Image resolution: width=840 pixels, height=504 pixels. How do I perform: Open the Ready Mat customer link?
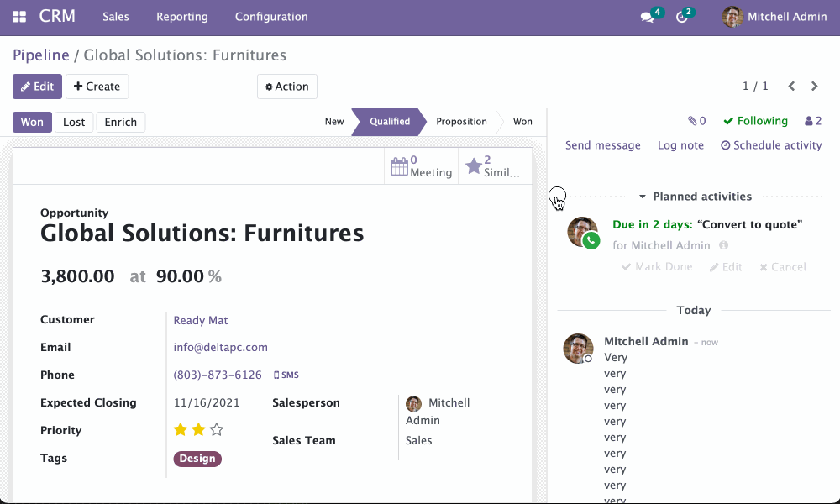pyautogui.click(x=200, y=320)
